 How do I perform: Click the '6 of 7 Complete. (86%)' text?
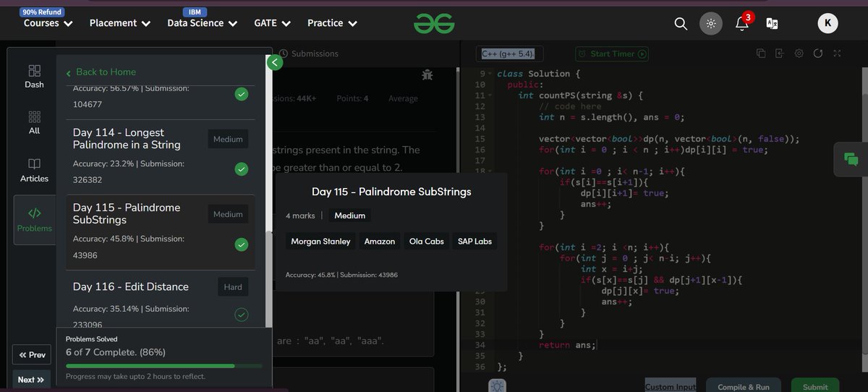pyautogui.click(x=116, y=352)
